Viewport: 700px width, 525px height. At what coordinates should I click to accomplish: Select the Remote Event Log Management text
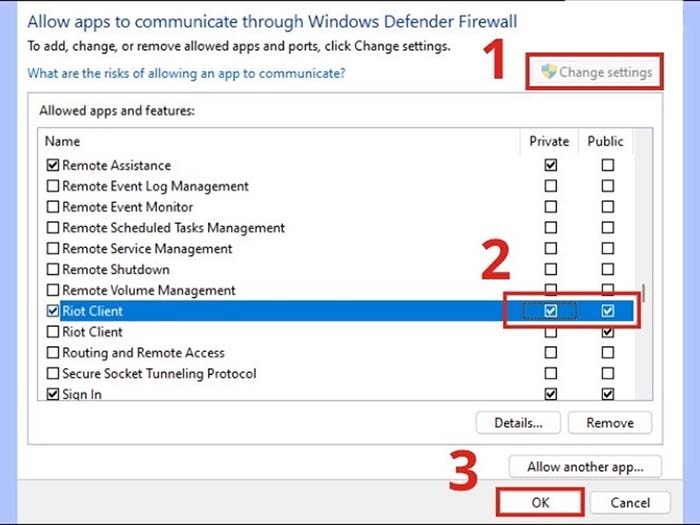tap(155, 186)
